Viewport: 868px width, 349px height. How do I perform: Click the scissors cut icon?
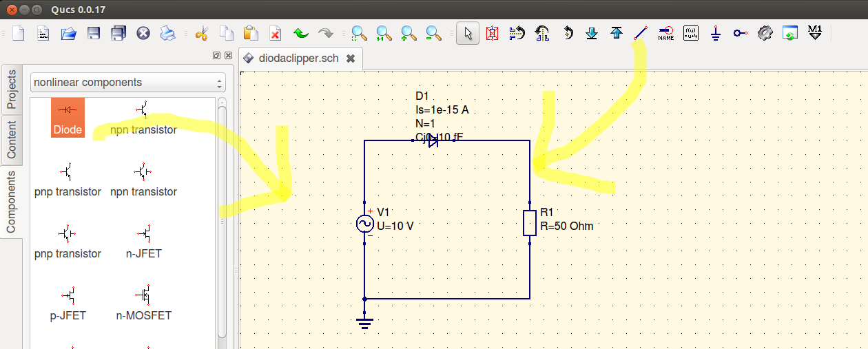[x=201, y=33]
